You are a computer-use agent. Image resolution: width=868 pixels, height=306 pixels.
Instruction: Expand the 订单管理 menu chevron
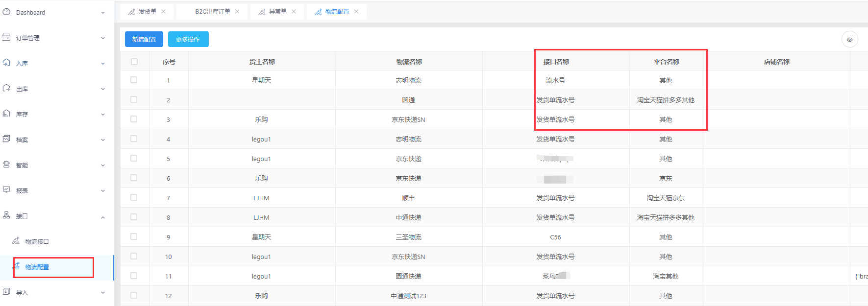(x=103, y=38)
